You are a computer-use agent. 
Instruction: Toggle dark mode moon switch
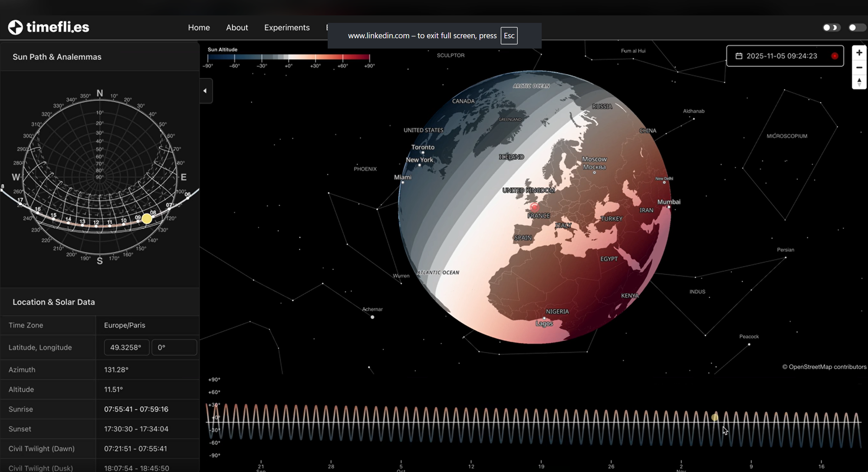point(832,28)
